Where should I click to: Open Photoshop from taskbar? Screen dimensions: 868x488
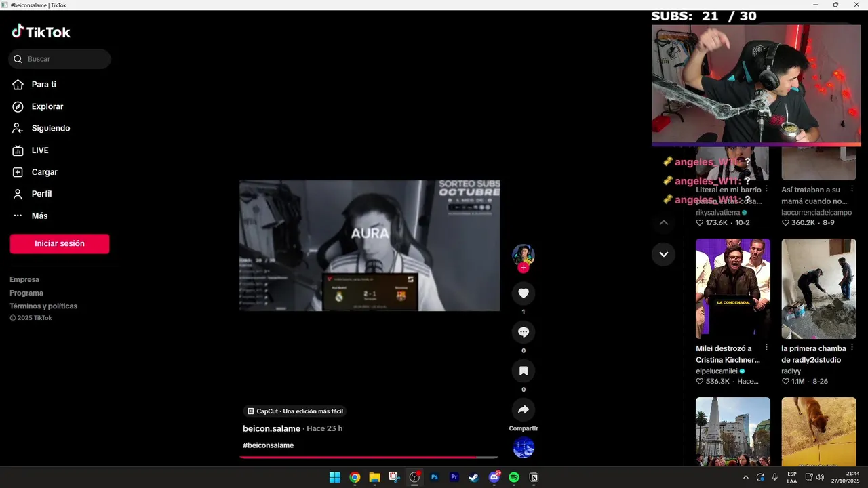coord(435,477)
